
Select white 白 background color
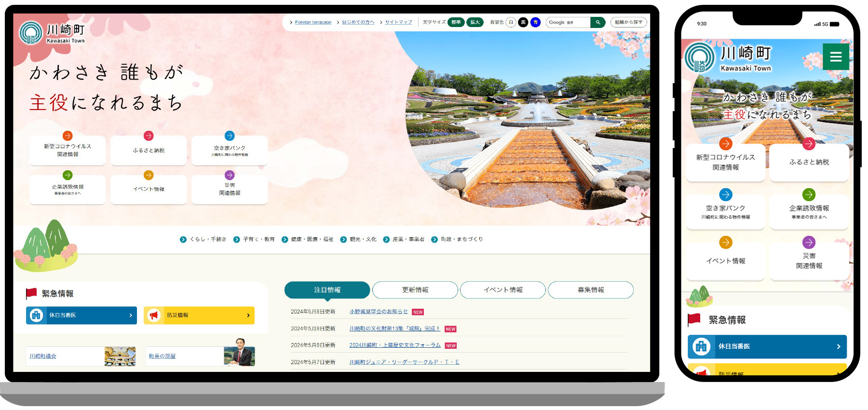pyautogui.click(x=511, y=22)
